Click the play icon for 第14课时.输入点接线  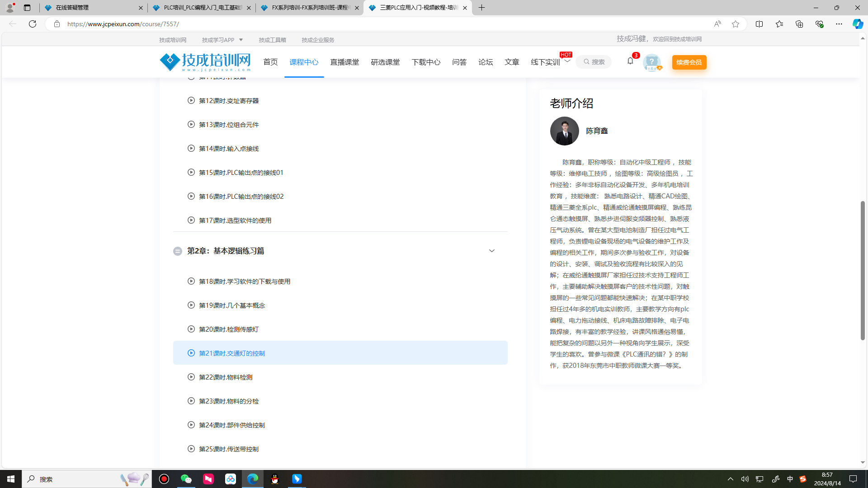(x=191, y=148)
